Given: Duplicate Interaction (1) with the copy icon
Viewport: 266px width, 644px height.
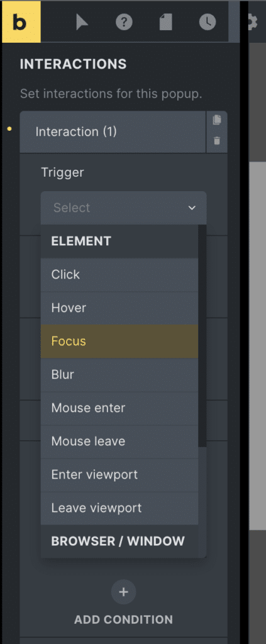Looking at the screenshot, I should [x=217, y=120].
